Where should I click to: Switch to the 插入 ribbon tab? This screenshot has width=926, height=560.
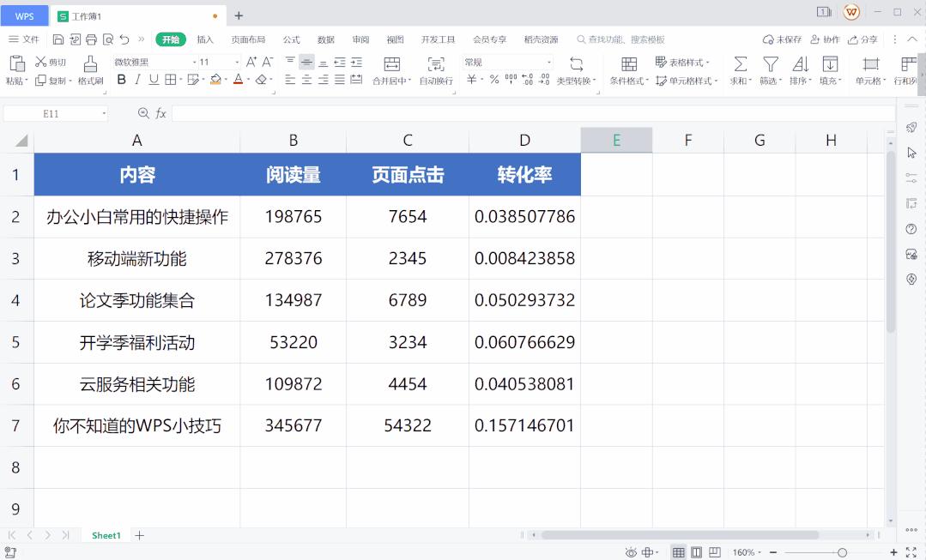(x=204, y=39)
